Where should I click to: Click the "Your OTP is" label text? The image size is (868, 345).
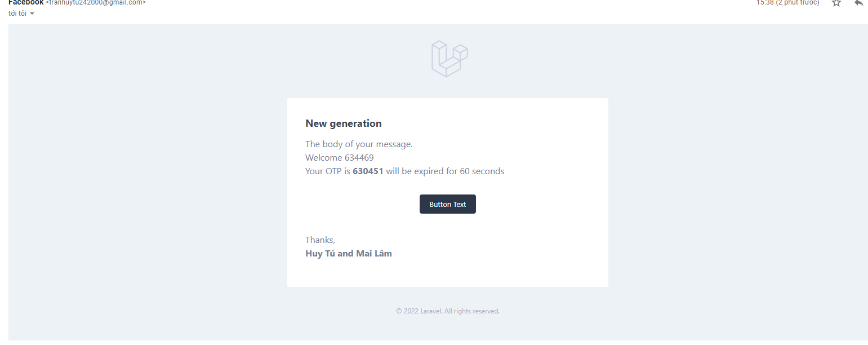[x=328, y=171]
